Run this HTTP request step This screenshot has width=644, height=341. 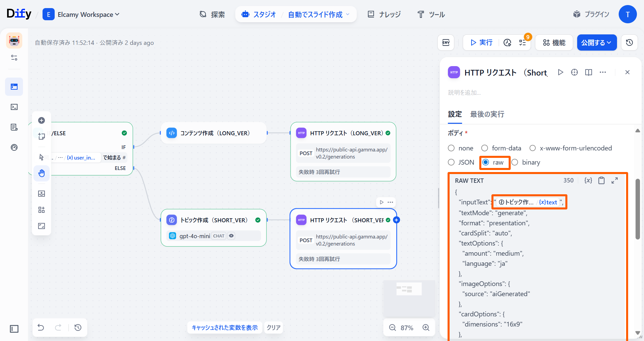click(x=561, y=72)
